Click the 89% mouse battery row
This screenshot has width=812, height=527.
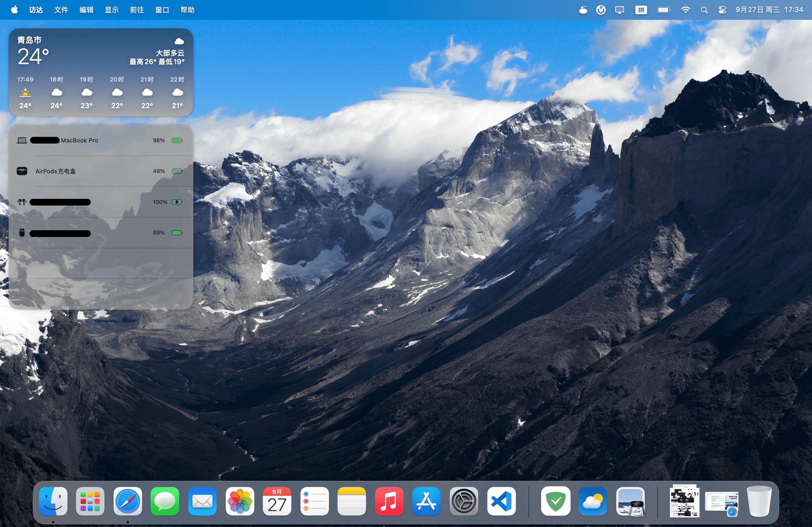101,233
